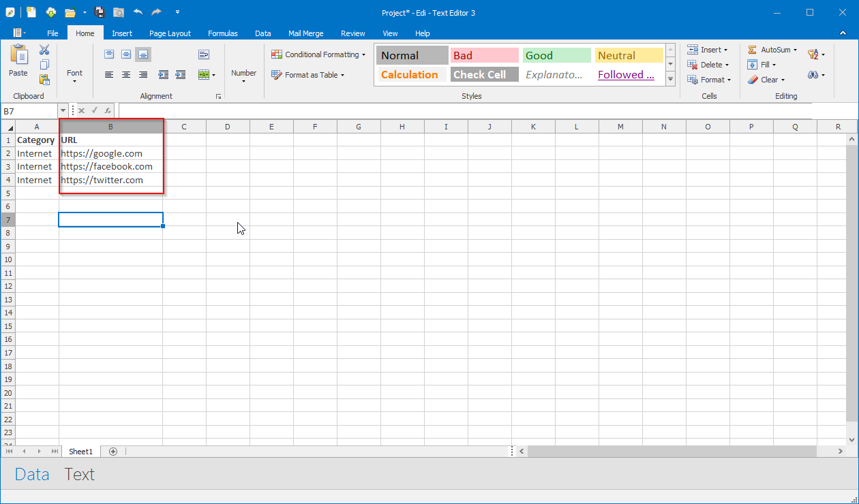Add a new sheet with plus button
The height and width of the screenshot is (504, 859).
tap(113, 452)
